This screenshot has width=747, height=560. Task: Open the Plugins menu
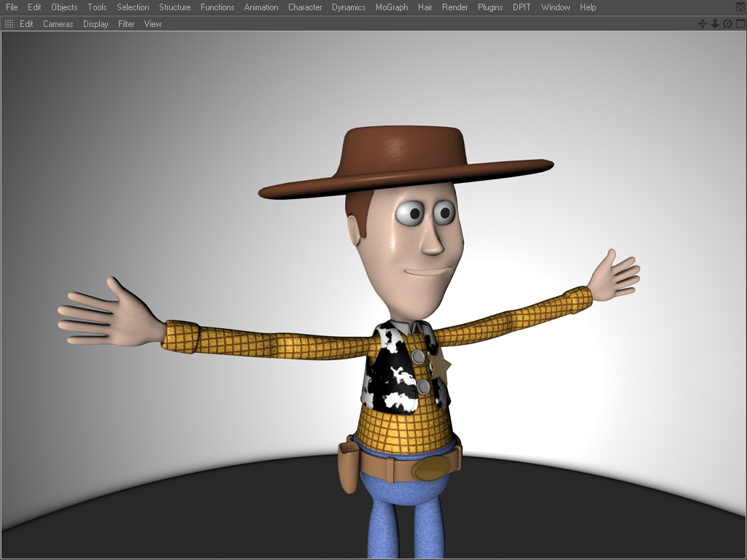click(490, 7)
